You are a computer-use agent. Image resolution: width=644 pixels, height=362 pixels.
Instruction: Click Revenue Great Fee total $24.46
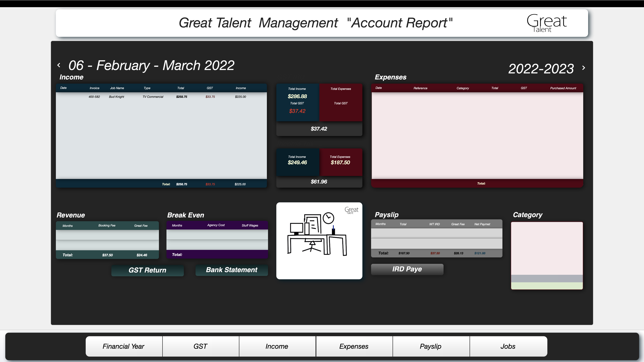coord(142,255)
